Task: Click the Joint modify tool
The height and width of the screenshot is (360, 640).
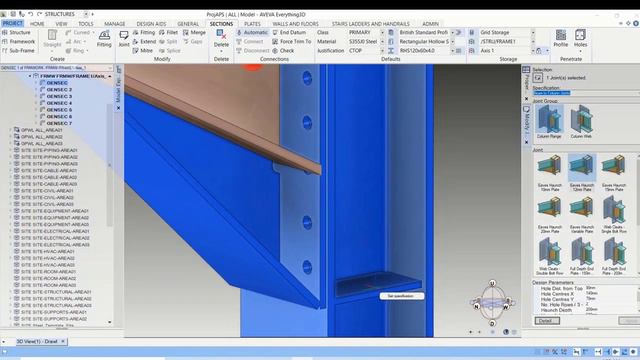Action: click(124, 39)
